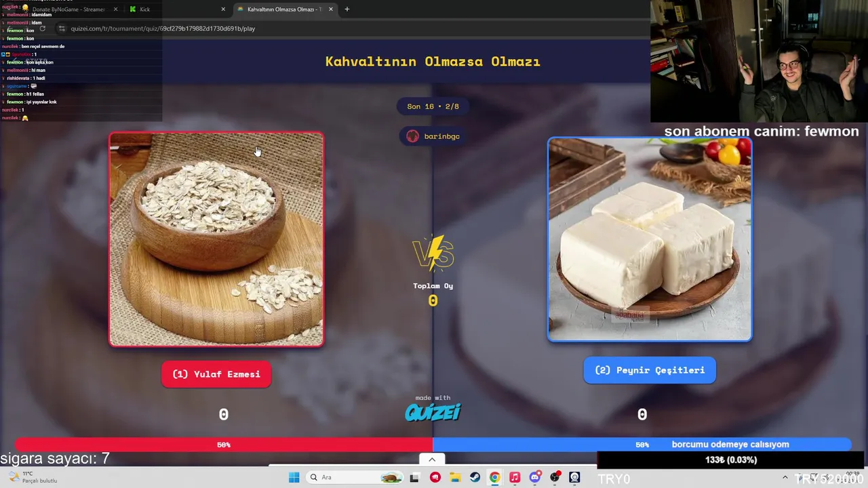The height and width of the screenshot is (488, 868).
Task: Expand the chevron-up panel toggle at the page bottom
Action: [432, 460]
